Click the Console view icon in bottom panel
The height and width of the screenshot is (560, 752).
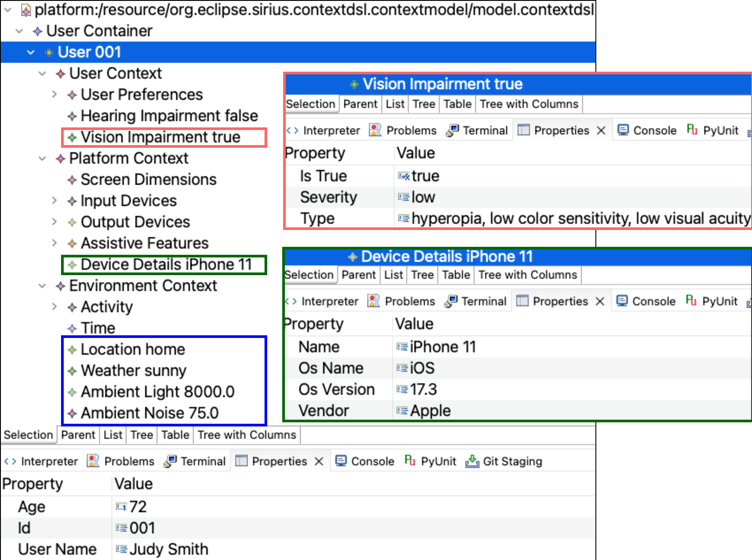[341, 461]
